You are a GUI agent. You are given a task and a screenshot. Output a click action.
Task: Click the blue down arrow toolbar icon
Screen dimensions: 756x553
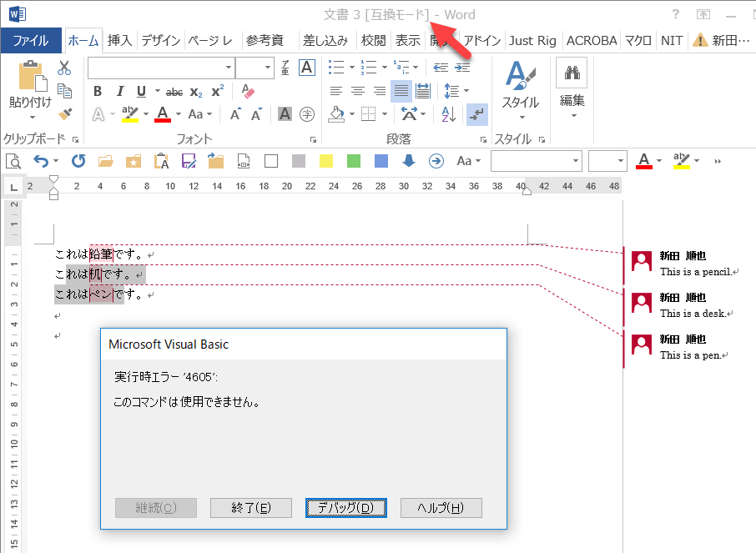click(409, 161)
